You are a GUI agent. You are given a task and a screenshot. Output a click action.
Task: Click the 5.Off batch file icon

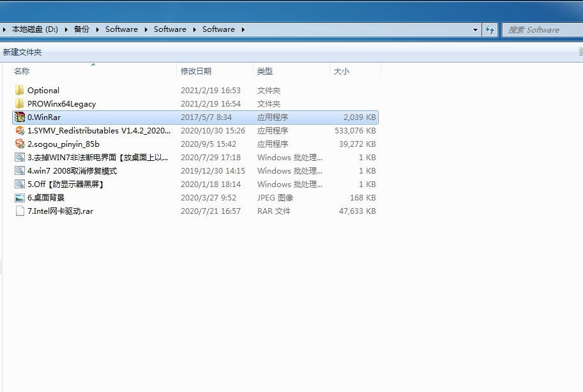tap(19, 185)
